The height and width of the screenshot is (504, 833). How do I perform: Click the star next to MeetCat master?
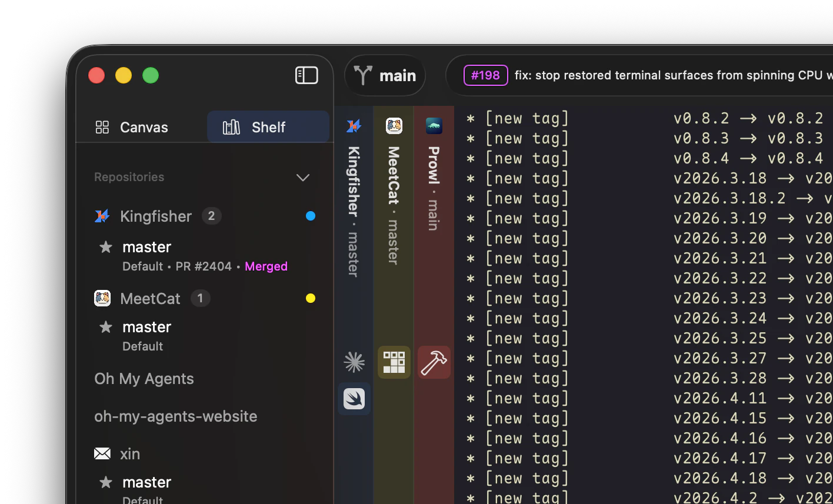[x=106, y=327]
